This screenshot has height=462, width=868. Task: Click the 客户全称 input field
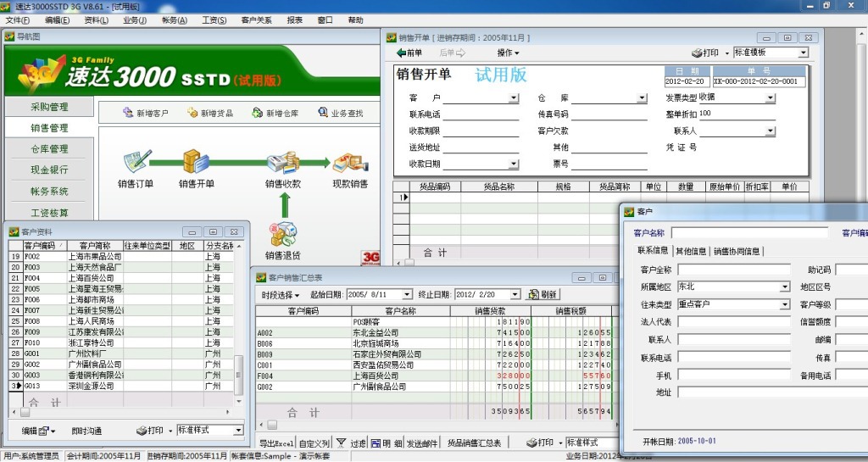[x=734, y=270]
